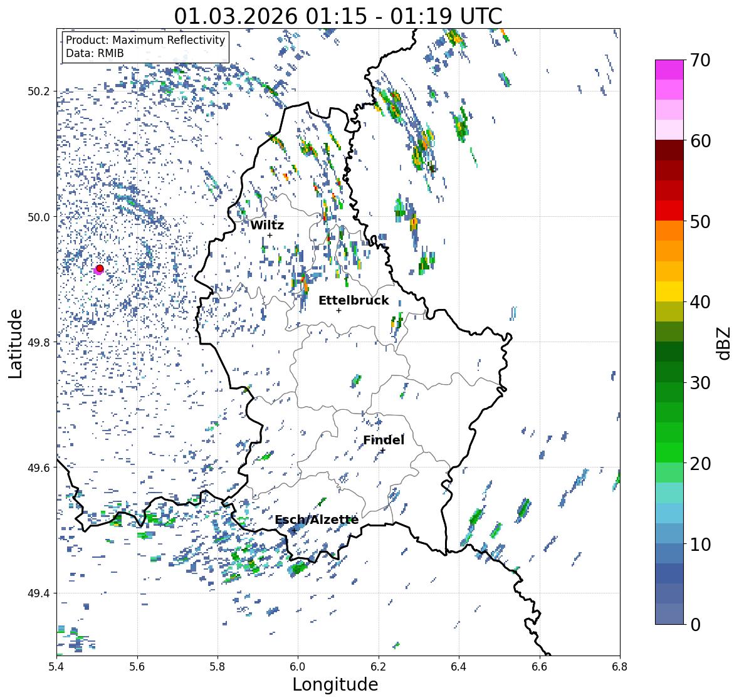Click the longitude tick 5.6
Viewport: 739px width, 700px height.
coord(137,666)
